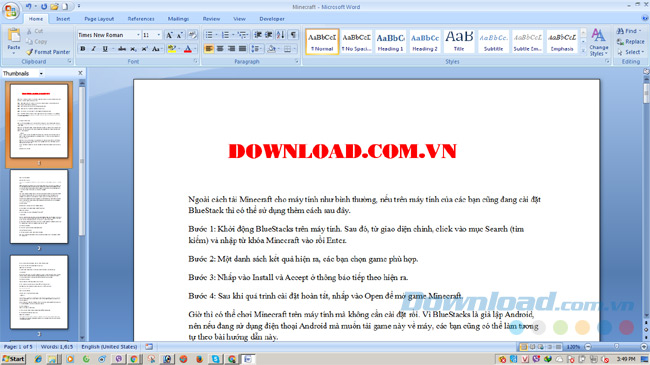Toggle show paragraph marks
The height and width of the screenshot is (365, 650).
(x=293, y=35)
